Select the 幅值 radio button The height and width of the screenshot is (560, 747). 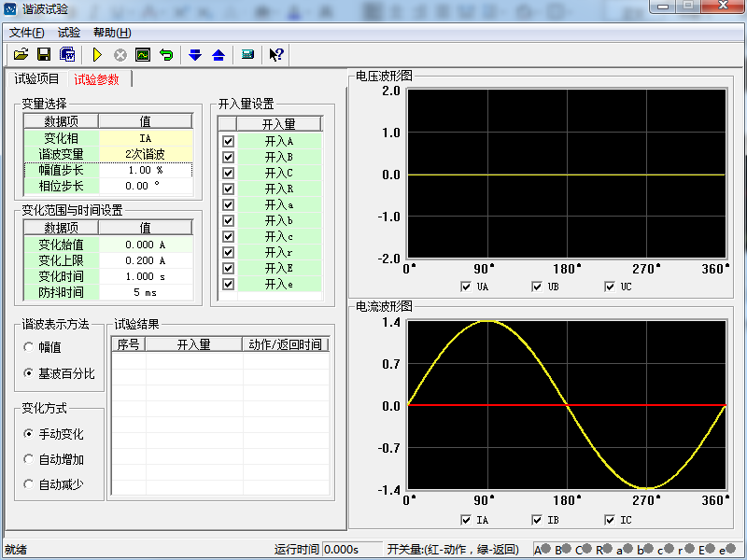click(29, 347)
